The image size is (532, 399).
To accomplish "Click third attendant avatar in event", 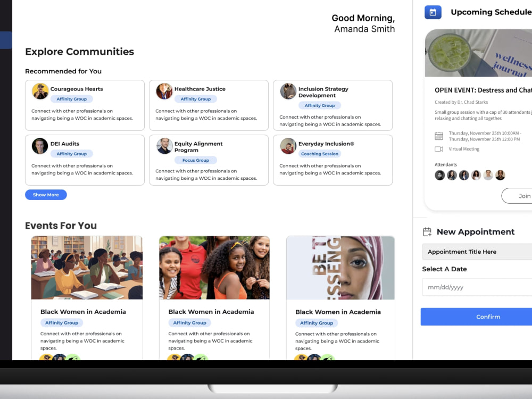I will [464, 175].
